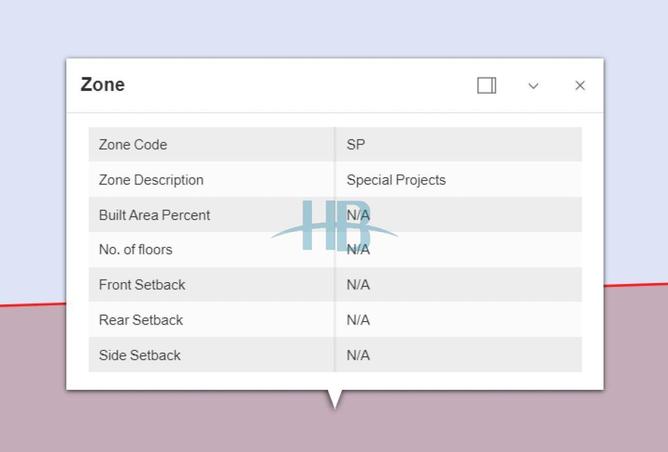668x452 pixels.
Task: Select the Zone Description label
Action: point(151,180)
